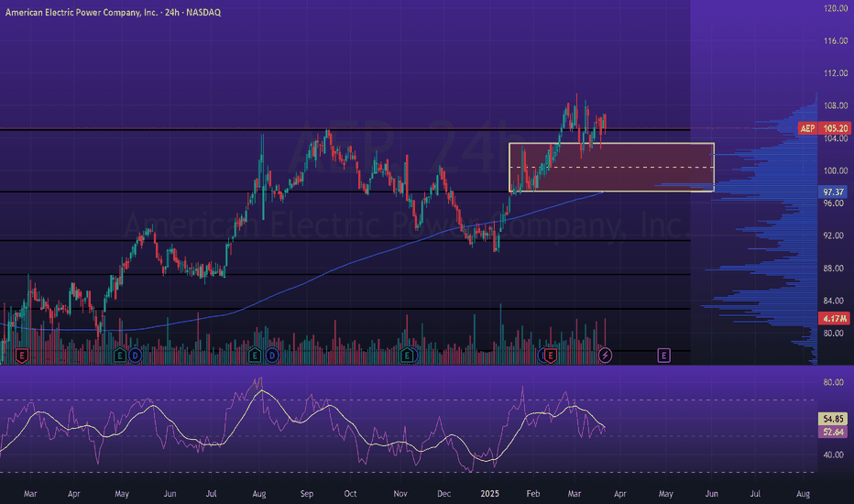Click the 40.00 label on the RSI axis
This screenshot has width=854, height=504.
pos(833,455)
